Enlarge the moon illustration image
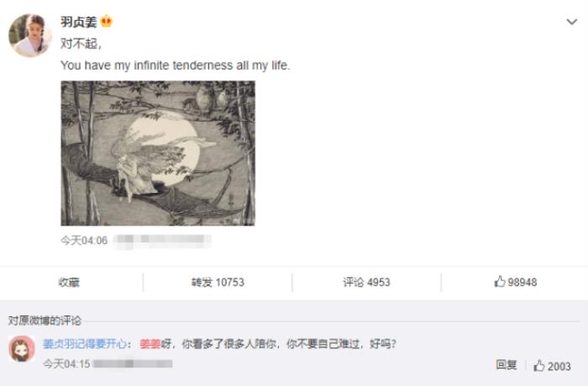This screenshot has width=588, height=386. click(158, 154)
